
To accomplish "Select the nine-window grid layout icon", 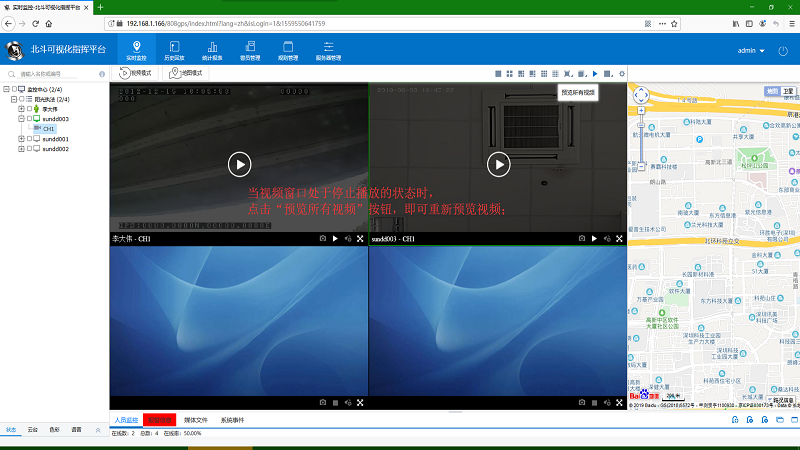I will click(x=544, y=74).
